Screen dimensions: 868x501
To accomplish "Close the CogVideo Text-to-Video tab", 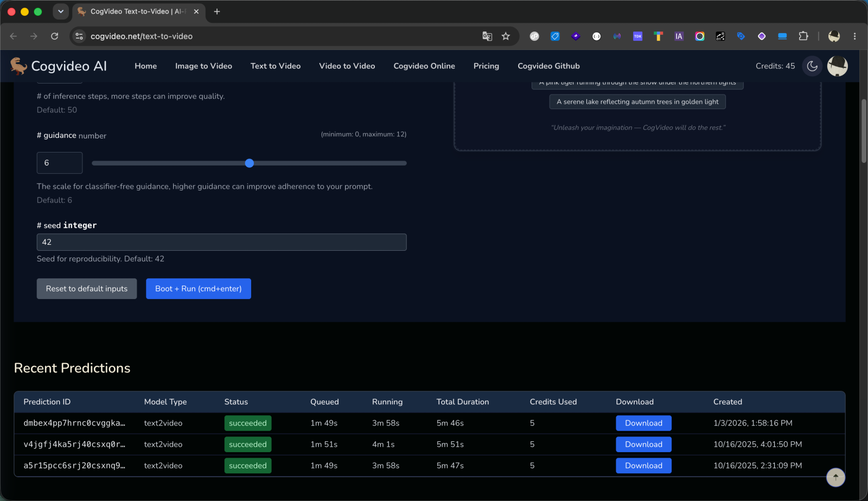I will coord(196,11).
